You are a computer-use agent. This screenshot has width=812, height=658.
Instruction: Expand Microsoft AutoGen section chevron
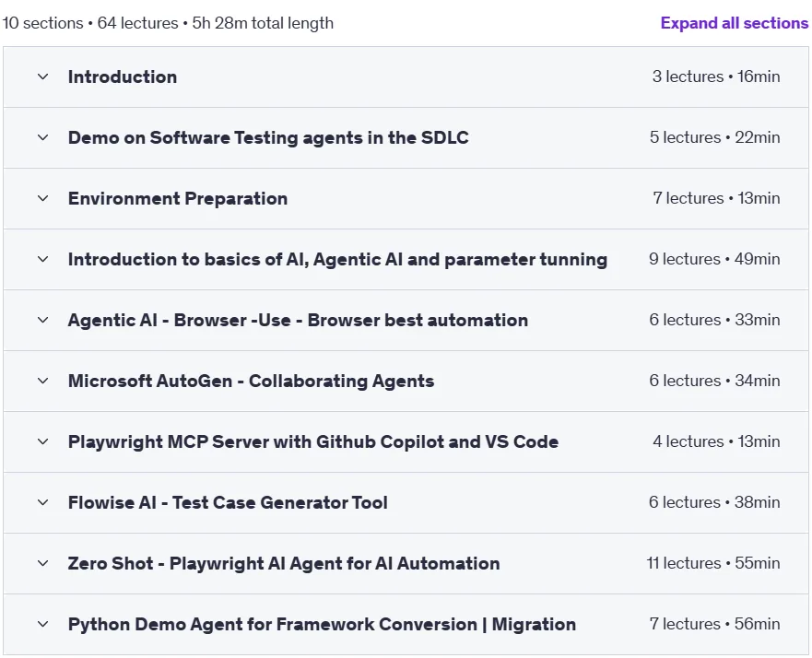coord(43,381)
